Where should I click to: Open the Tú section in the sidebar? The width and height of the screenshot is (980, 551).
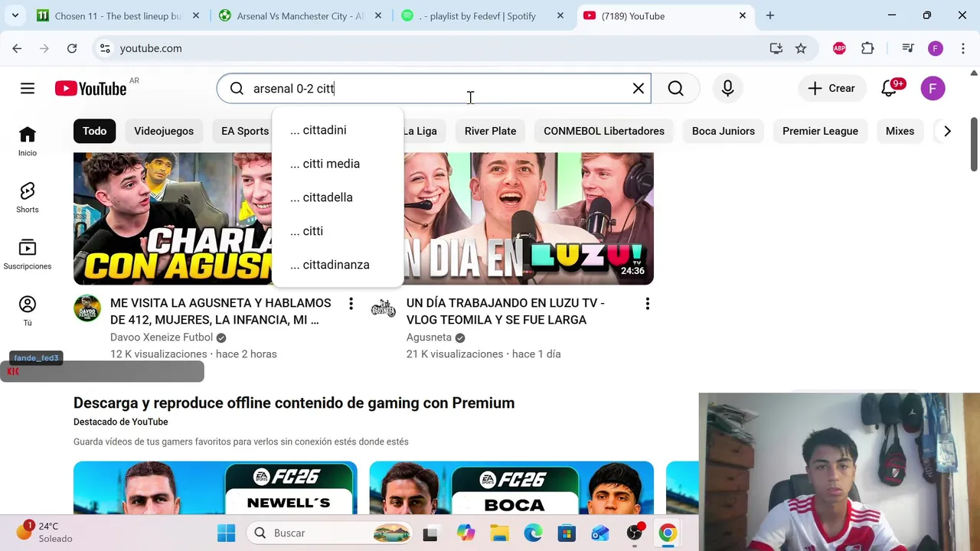tap(28, 311)
